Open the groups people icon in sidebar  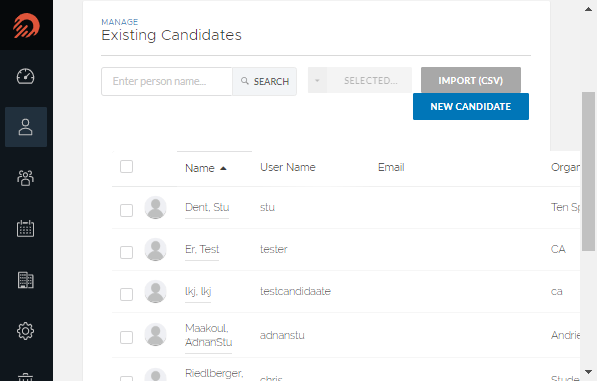click(x=26, y=178)
